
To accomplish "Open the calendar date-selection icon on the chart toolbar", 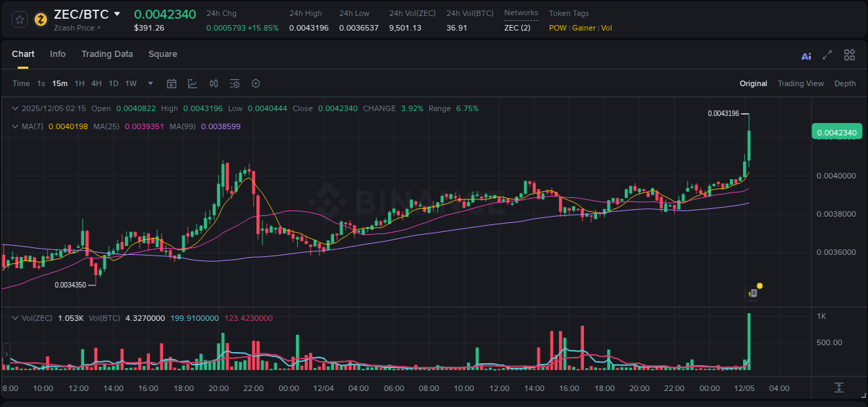I will [172, 83].
